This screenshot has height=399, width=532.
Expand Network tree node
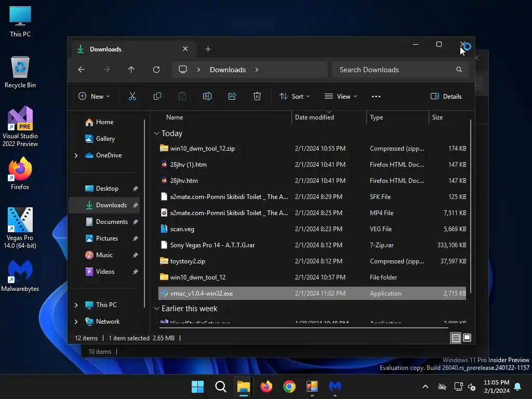[x=76, y=322]
